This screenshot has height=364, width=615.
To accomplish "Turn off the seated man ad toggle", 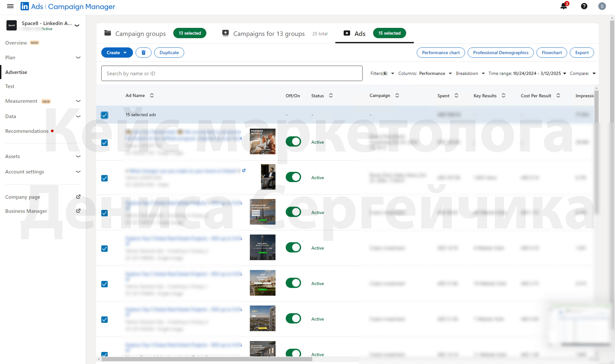I will [x=293, y=177].
